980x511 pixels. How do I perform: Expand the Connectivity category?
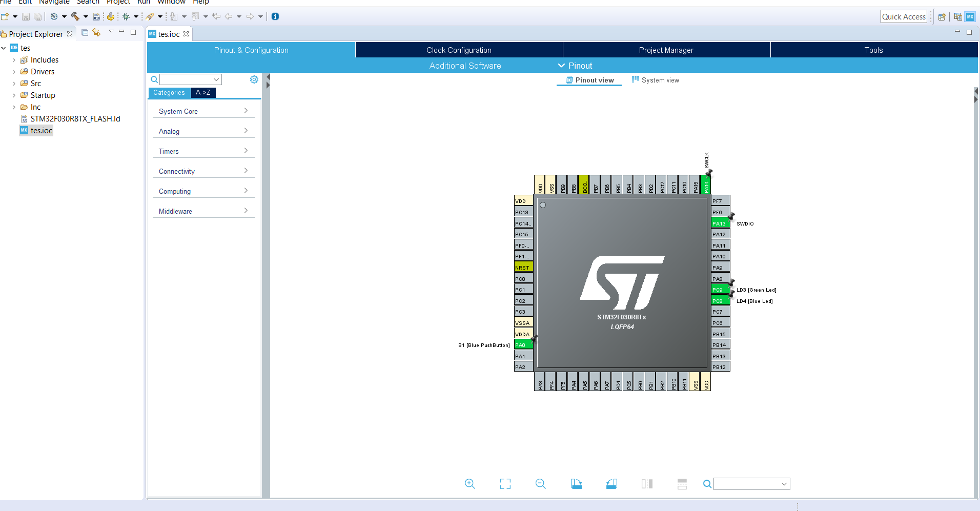click(203, 170)
